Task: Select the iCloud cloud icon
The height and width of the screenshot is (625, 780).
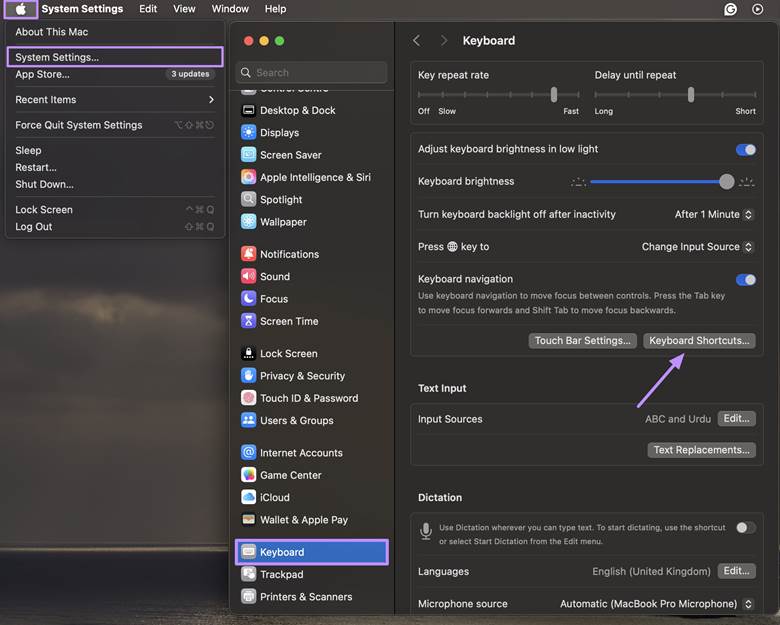Action: [248, 497]
